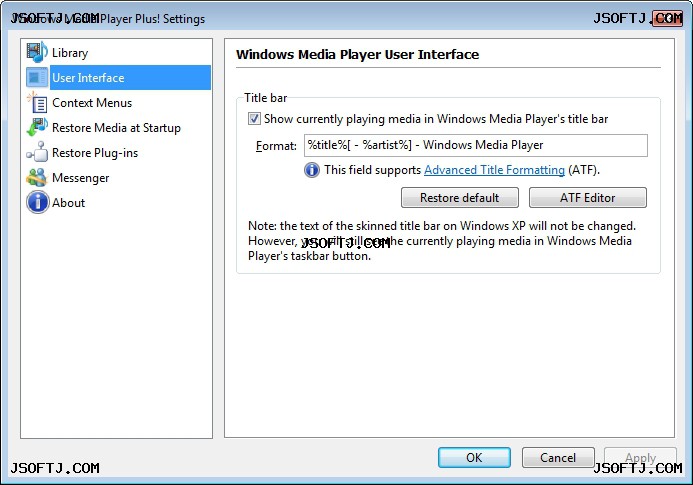The image size is (693, 485).
Task: Confirm settings with OK
Action: point(474,458)
